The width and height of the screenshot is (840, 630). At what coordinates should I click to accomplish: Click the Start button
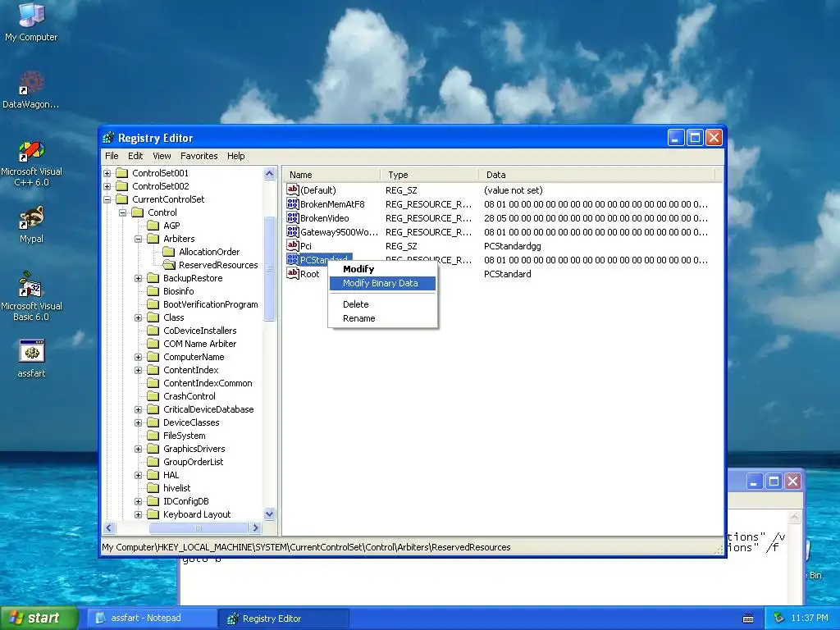(x=39, y=618)
